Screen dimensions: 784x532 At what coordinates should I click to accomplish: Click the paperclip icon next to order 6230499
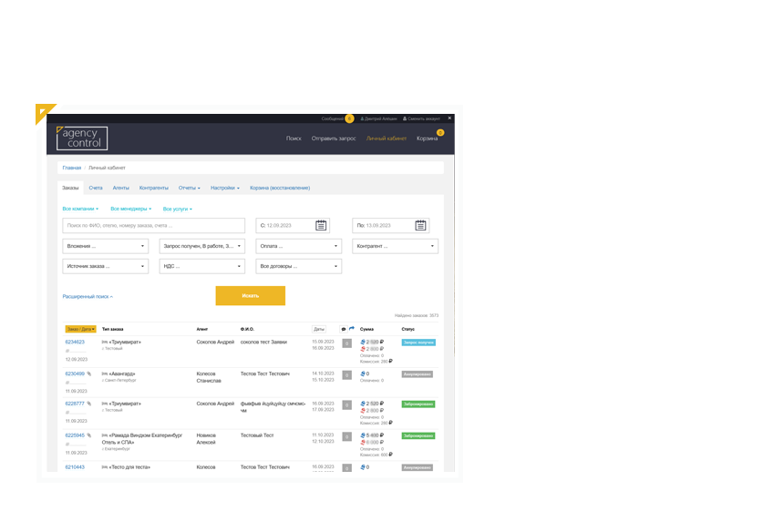point(89,373)
